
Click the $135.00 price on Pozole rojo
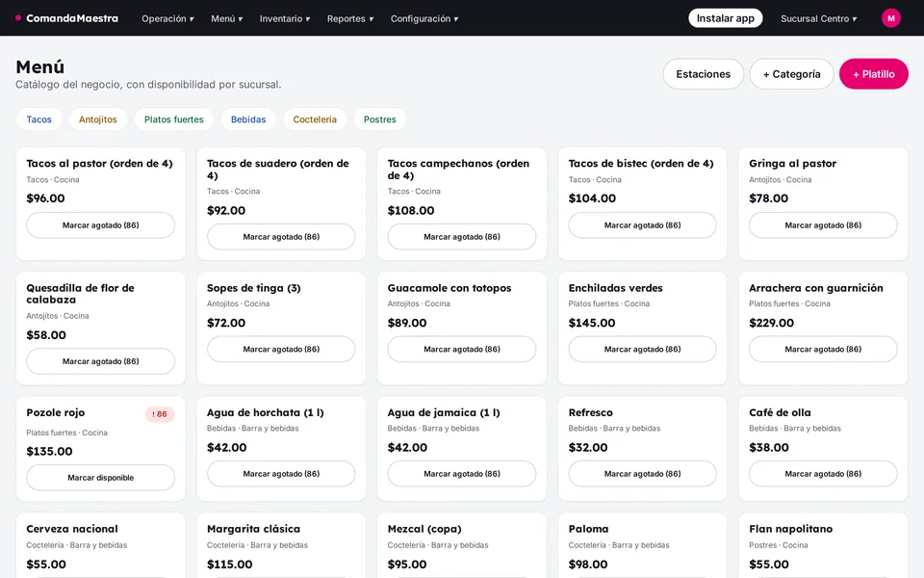[x=49, y=451]
